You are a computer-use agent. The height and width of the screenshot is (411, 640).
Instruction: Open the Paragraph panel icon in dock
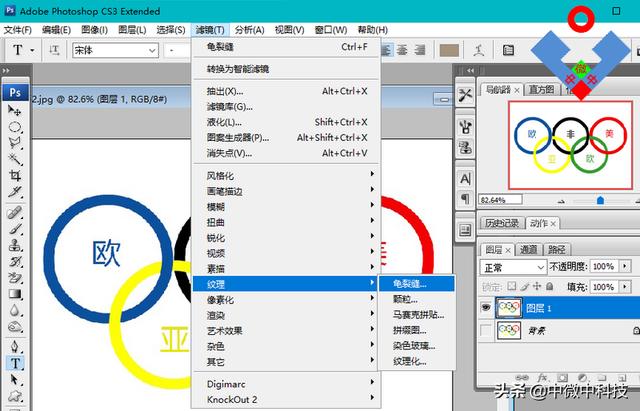(465, 198)
